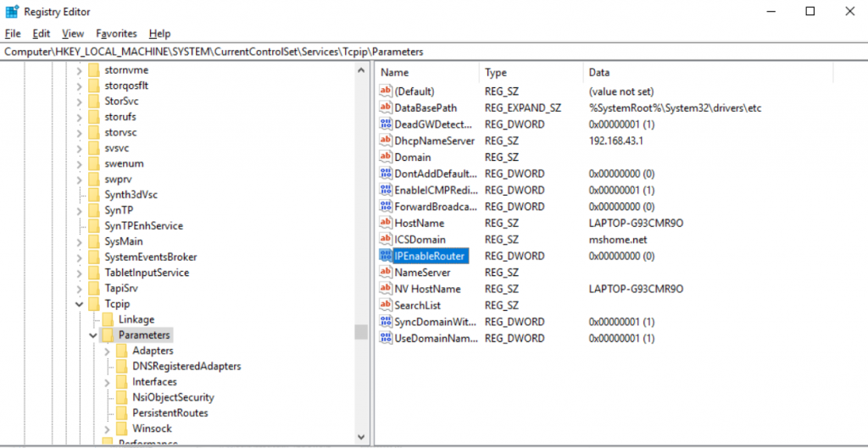Sort values by the Type column header
Viewport: 868px width, 448px height.
(x=531, y=73)
